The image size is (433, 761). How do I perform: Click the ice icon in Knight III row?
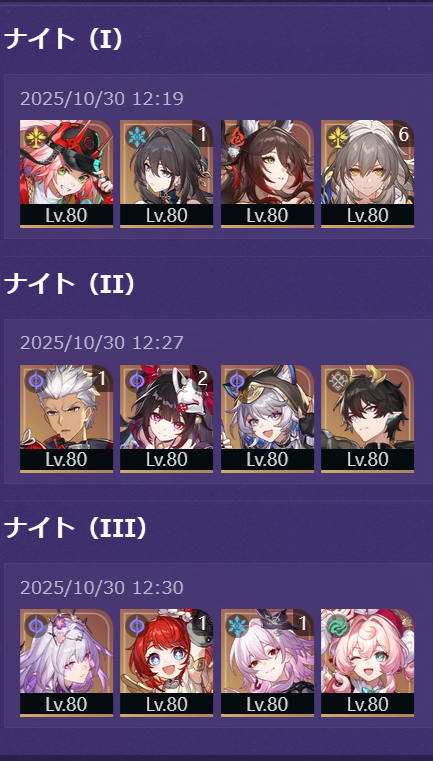coord(235,624)
